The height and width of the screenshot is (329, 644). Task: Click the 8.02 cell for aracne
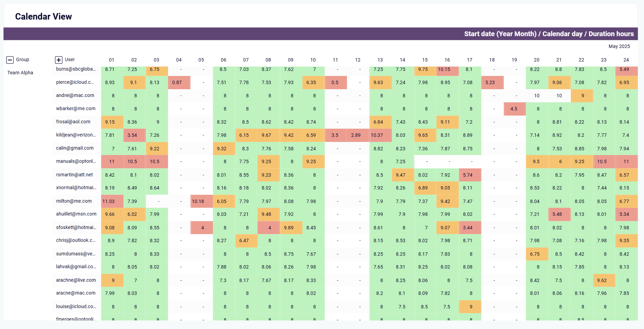click(x=313, y=293)
